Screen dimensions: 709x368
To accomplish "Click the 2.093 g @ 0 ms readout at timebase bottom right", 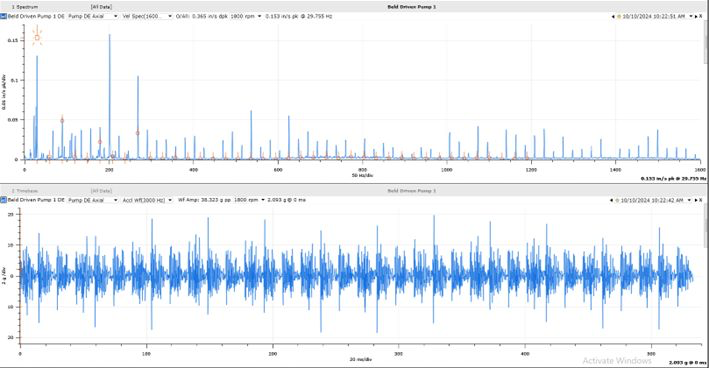I will point(687,363).
